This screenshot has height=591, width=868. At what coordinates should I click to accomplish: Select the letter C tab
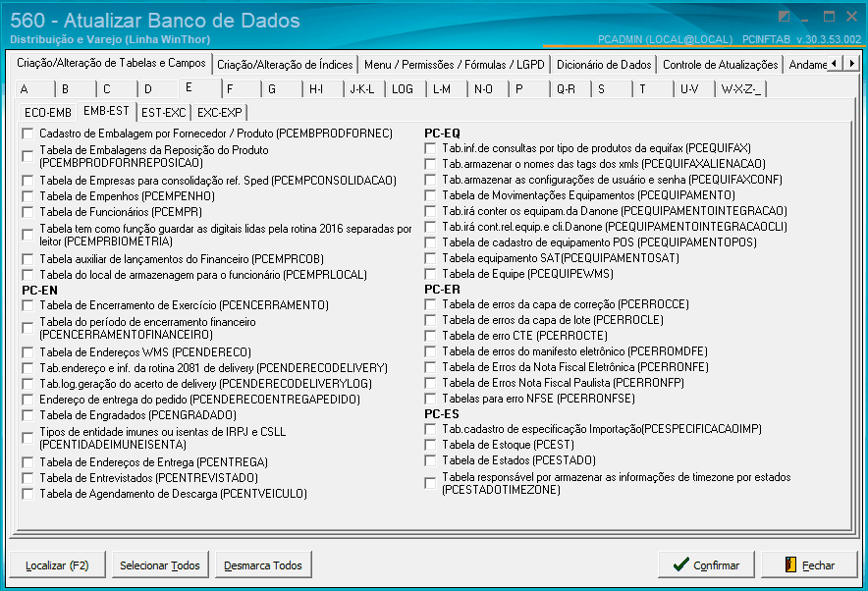point(117,89)
